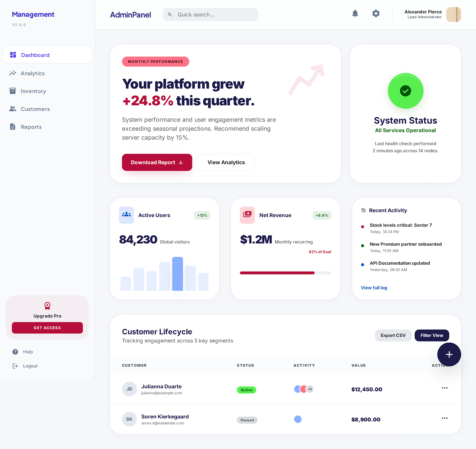Click the ACTIVITY column header

click(x=304, y=365)
